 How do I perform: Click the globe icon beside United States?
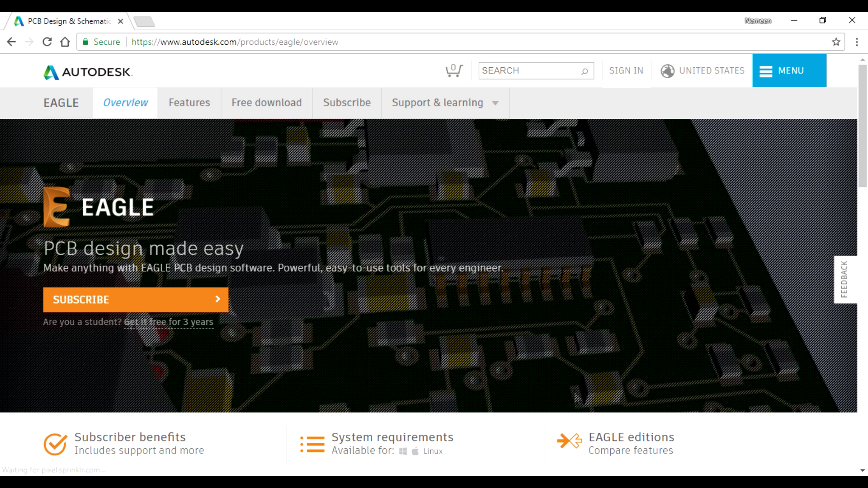[x=667, y=71]
